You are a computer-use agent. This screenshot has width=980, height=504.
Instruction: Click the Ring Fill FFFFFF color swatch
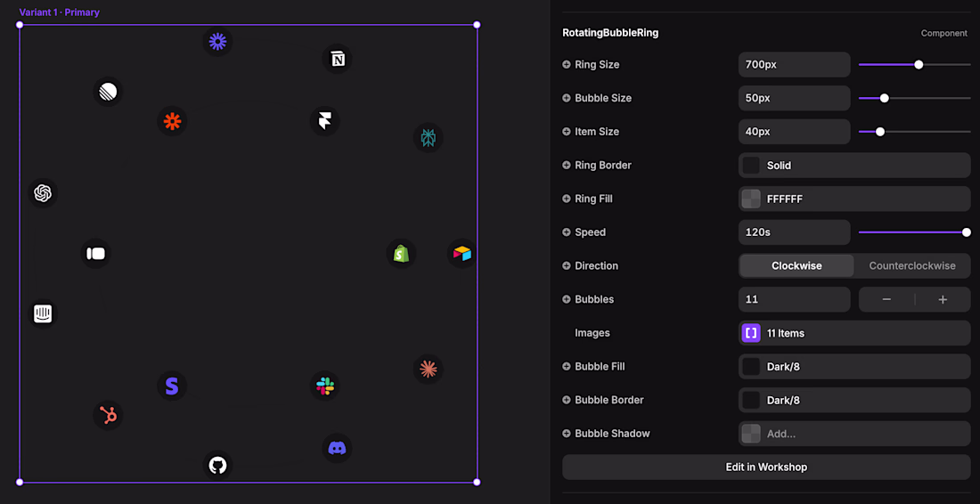751,199
